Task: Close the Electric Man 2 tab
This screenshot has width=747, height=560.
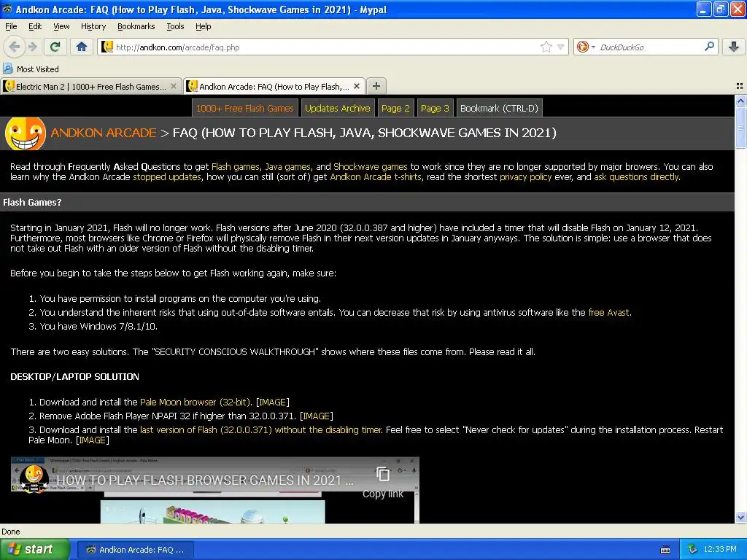Action: pyautogui.click(x=174, y=86)
